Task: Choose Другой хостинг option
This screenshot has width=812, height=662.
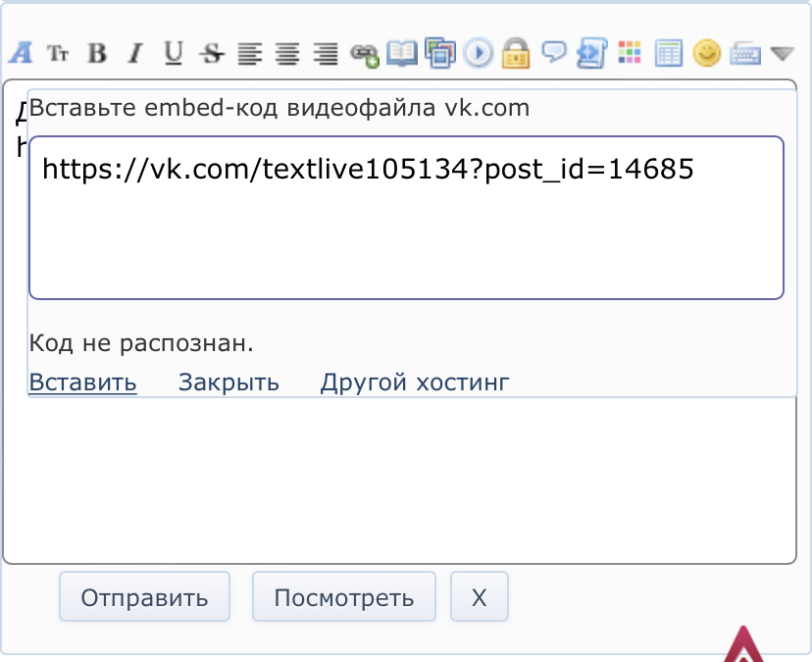Action: [x=415, y=382]
